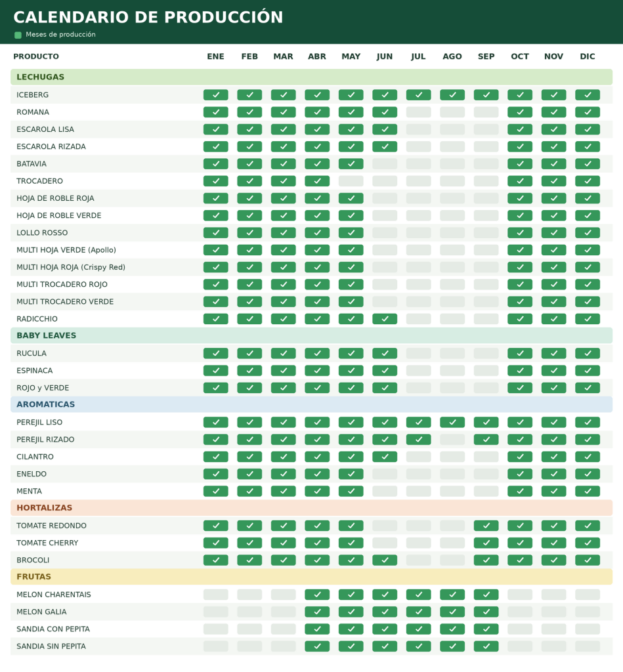Click the FRUTAS category header

311,577
